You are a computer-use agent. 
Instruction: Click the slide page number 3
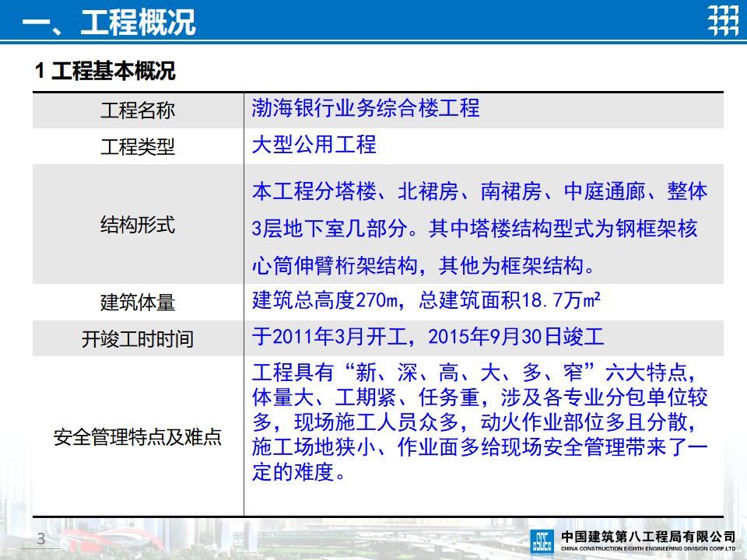click(41, 538)
